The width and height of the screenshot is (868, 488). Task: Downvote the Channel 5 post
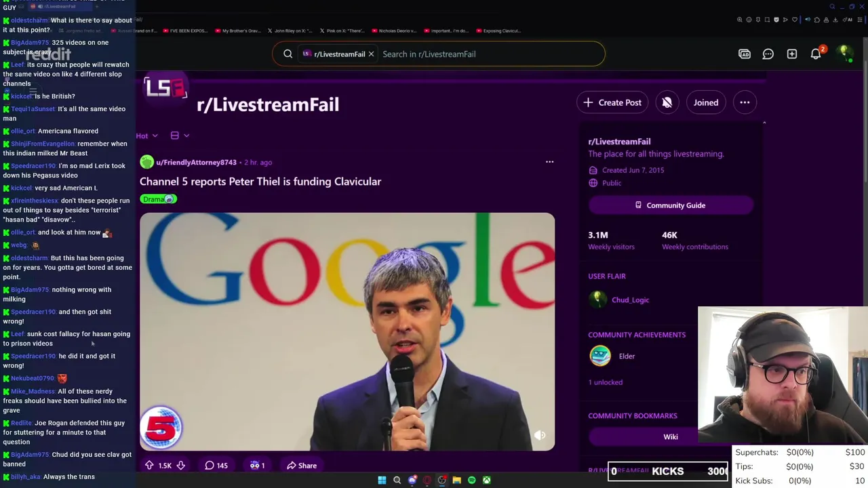click(x=180, y=465)
